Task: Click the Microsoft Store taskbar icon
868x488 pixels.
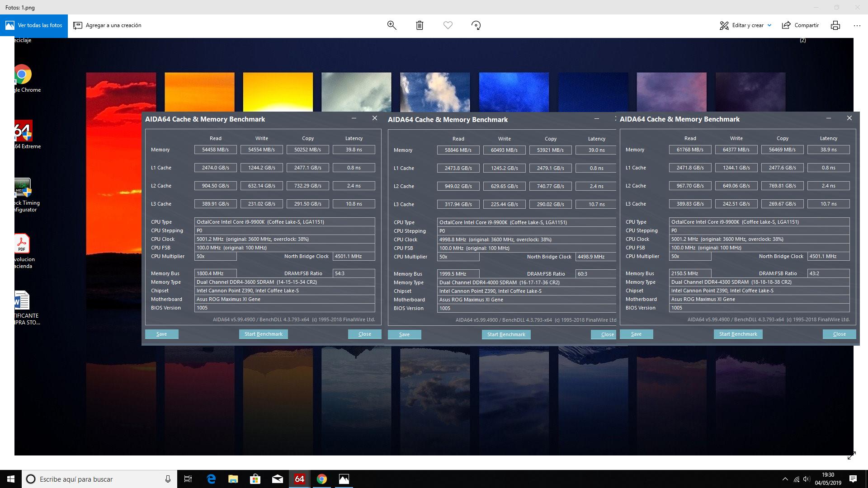Action: coord(255,479)
